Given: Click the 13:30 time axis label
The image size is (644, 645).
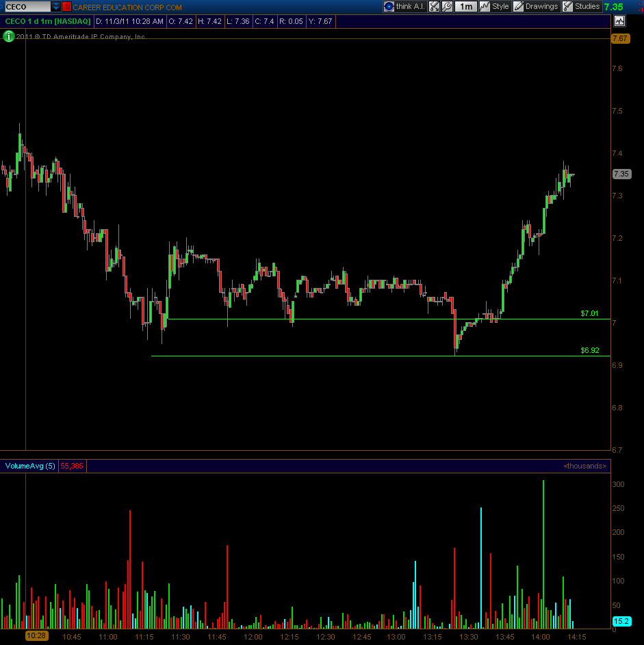Looking at the screenshot, I should click(x=469, y=637).
